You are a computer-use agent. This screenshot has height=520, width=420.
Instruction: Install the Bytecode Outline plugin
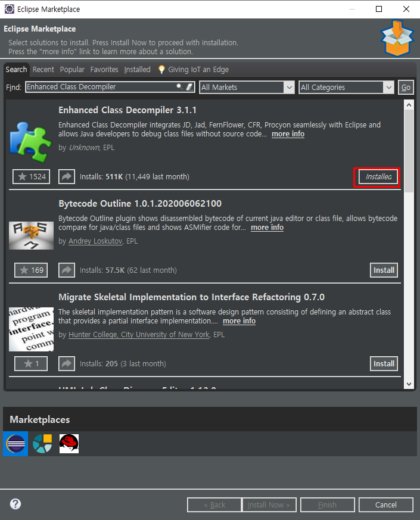(384, 270)
